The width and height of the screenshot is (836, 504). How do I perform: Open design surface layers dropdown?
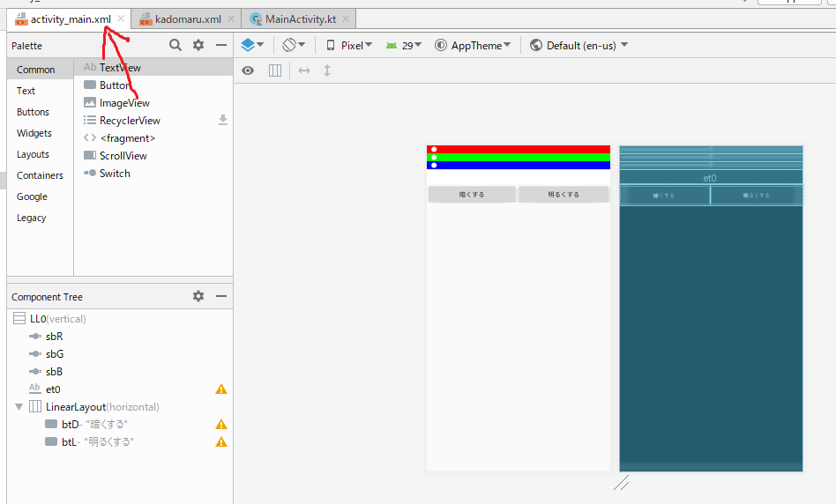point(252,45)
